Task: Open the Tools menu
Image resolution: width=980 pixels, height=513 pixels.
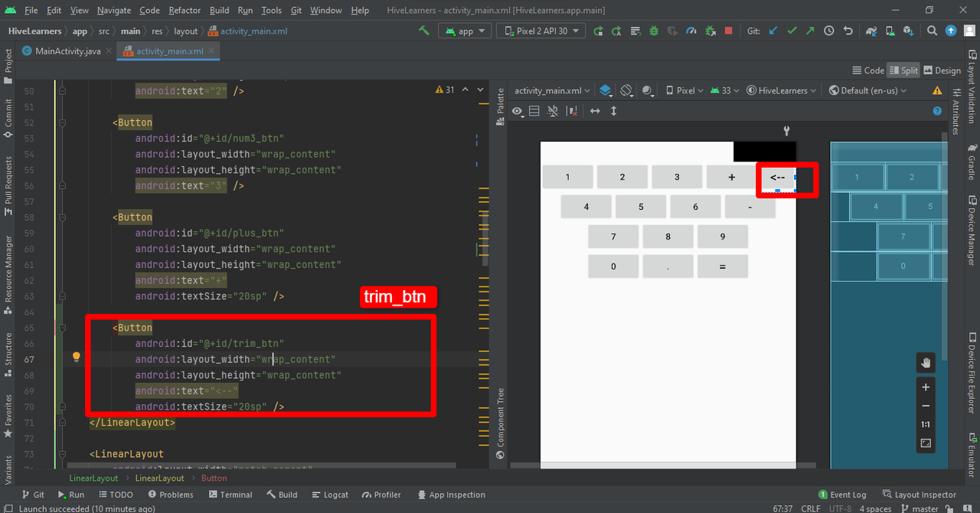Action: click(x=271, y=10)
